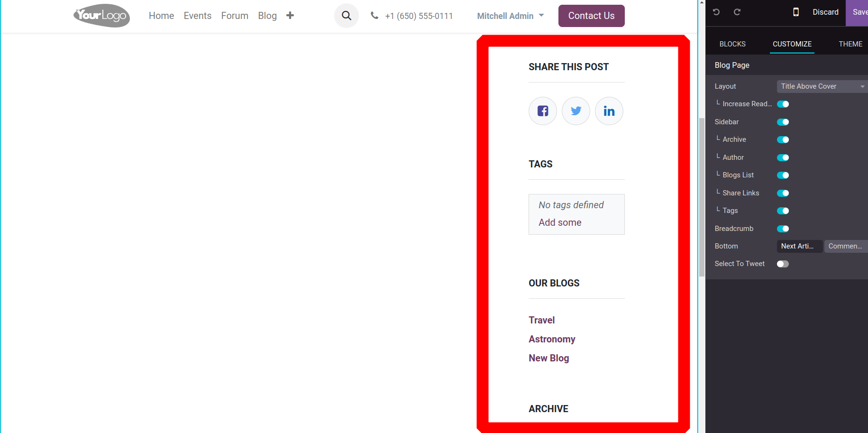Click the Twitter share icon
The width and height of the screenshot is (868, 433).
[x=576, y=111]
